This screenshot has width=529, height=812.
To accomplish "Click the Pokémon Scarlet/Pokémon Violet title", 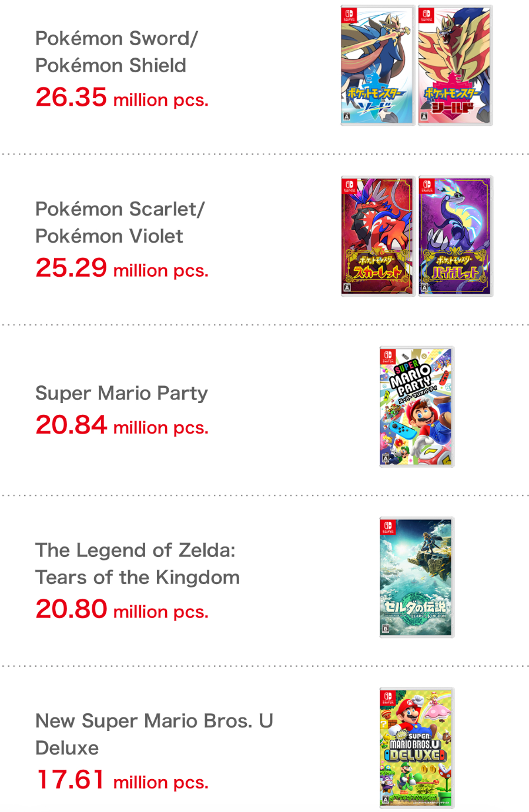I will [x=120, y=222].
